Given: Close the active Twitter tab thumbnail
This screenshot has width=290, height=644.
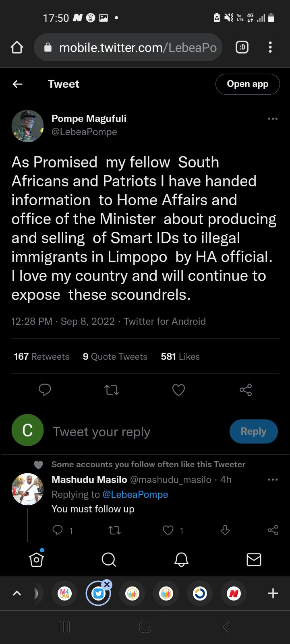Looking at the screenshot, I should tap(107, 584).
